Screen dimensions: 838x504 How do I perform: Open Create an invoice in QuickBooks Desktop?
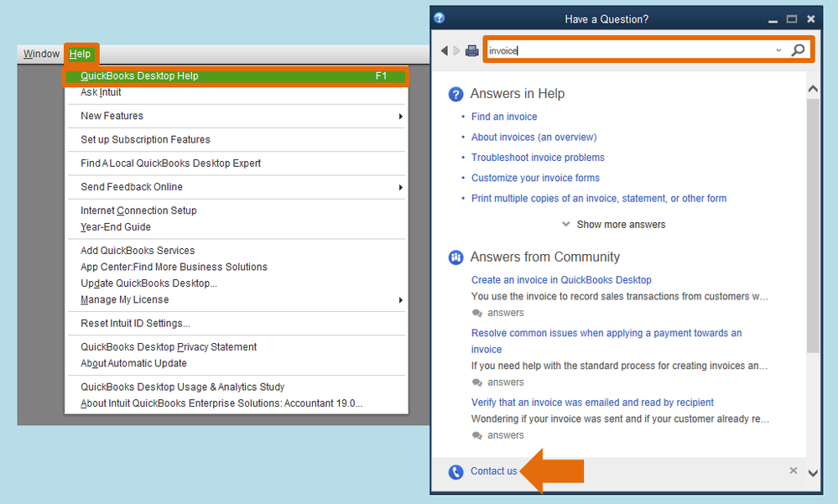pos(561,279)
